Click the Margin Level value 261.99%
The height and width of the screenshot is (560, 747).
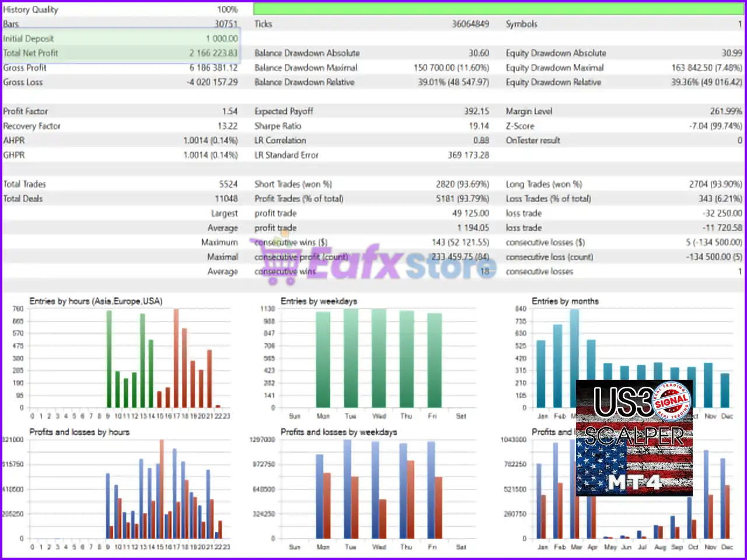[x=726, y=111]
